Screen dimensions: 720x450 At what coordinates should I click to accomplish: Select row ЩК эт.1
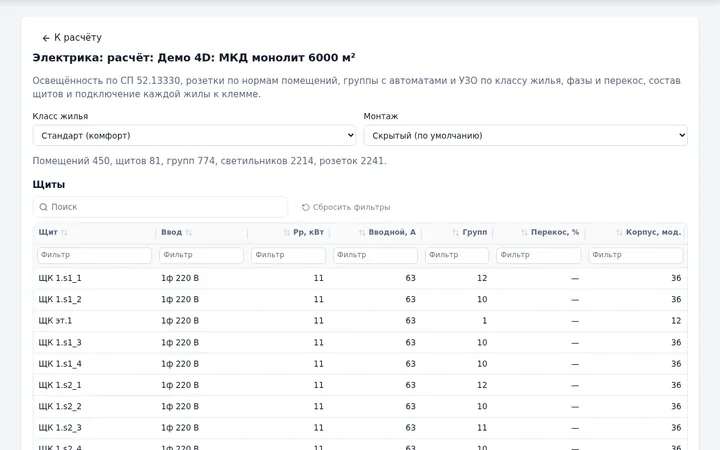[360, 321]
